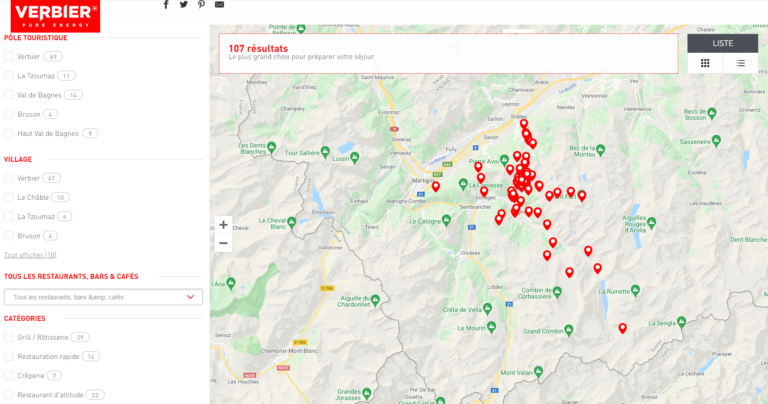Select the Grill / Rôtisserie category

click(9, 337)
